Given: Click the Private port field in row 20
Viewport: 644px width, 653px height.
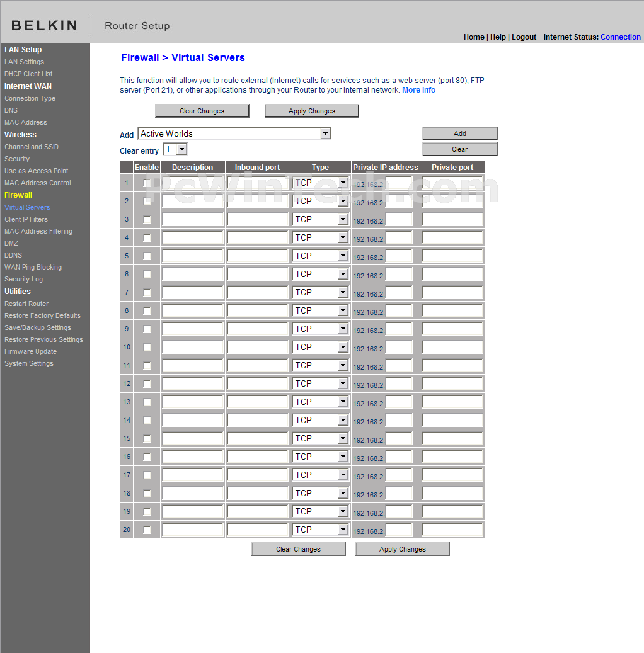Looking at the screenshot, I should tap(452, 530).
